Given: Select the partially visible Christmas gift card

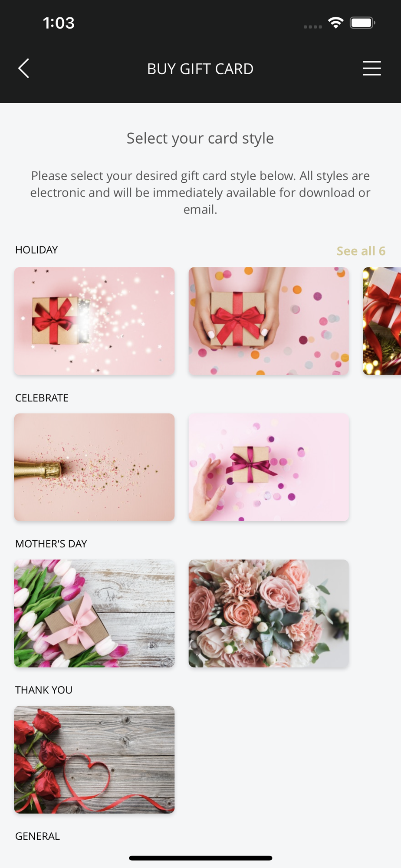Looking at the screenshot, I should pyautogui.click(x=382, y=321).
